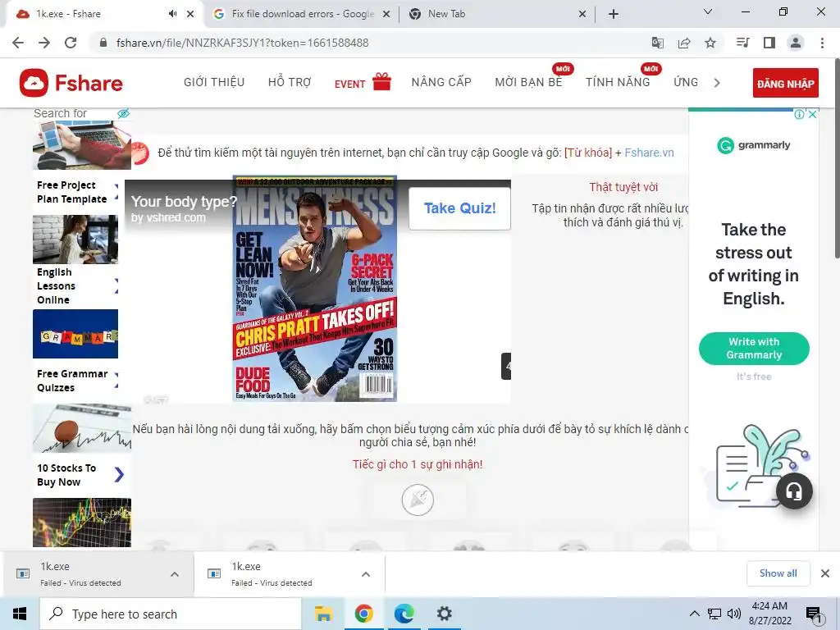The width and height of the screenshot is (840, 630).
Task: Reload the Fshare page
Action: point(71,43)
